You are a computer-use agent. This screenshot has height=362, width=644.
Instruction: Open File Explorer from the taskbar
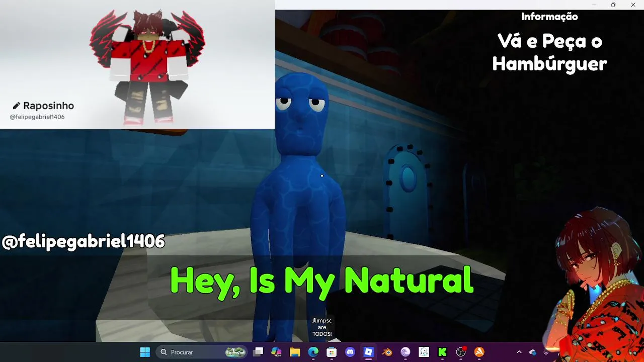pos(295,352)
